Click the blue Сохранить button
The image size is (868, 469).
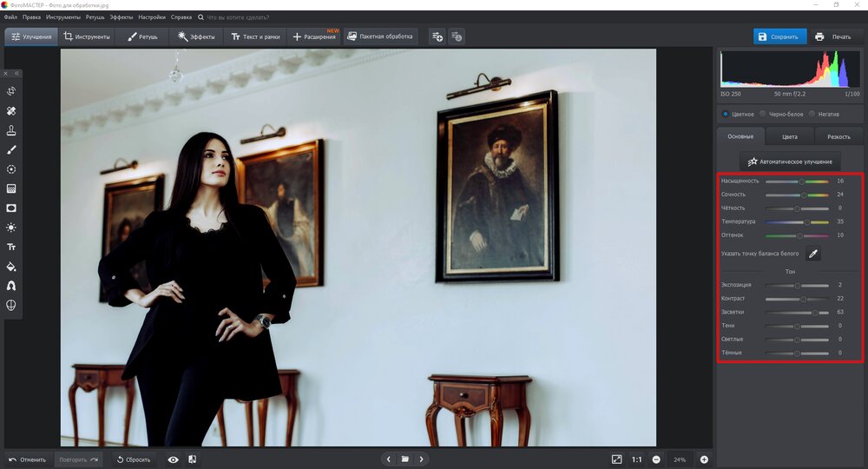pos(779,36)
